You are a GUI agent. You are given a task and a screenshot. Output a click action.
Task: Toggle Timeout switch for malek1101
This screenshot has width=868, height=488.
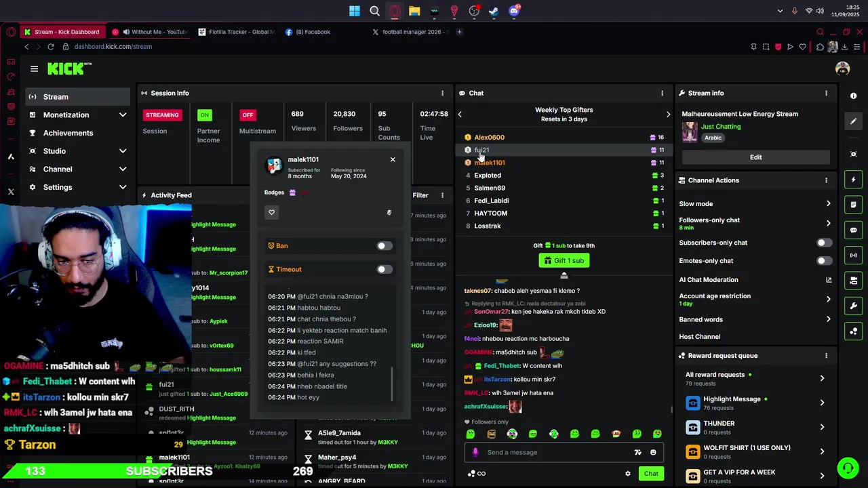pyautogui.click(x=384, y=269)
